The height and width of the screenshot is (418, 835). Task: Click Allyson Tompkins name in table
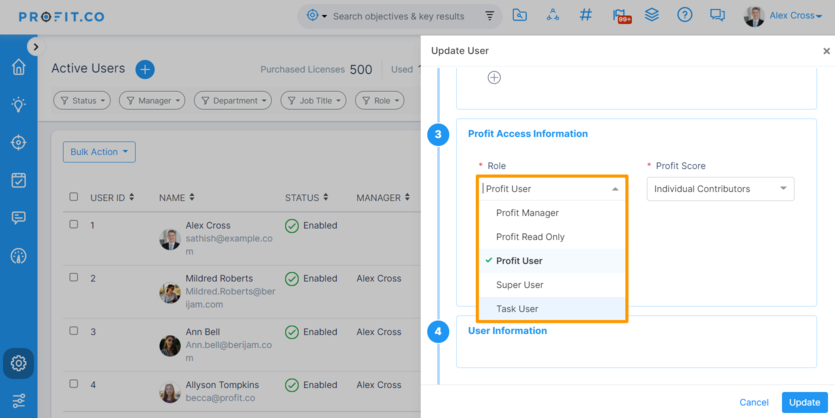point(222,385)
